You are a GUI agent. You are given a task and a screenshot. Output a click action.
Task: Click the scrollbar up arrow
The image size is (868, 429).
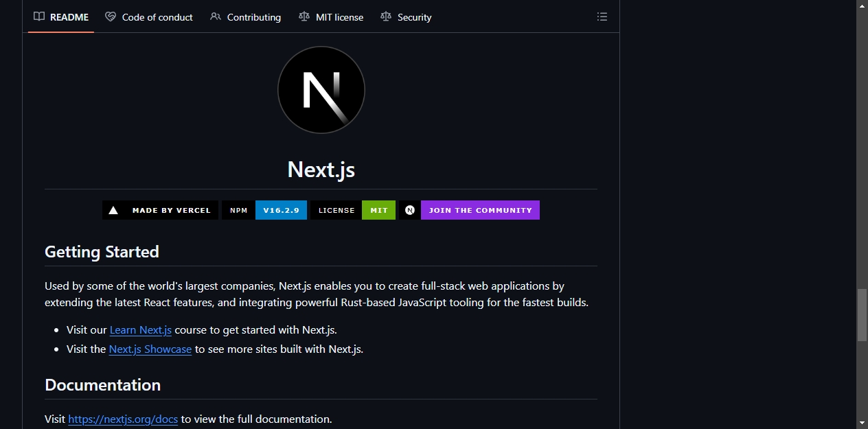click(863, 5)
